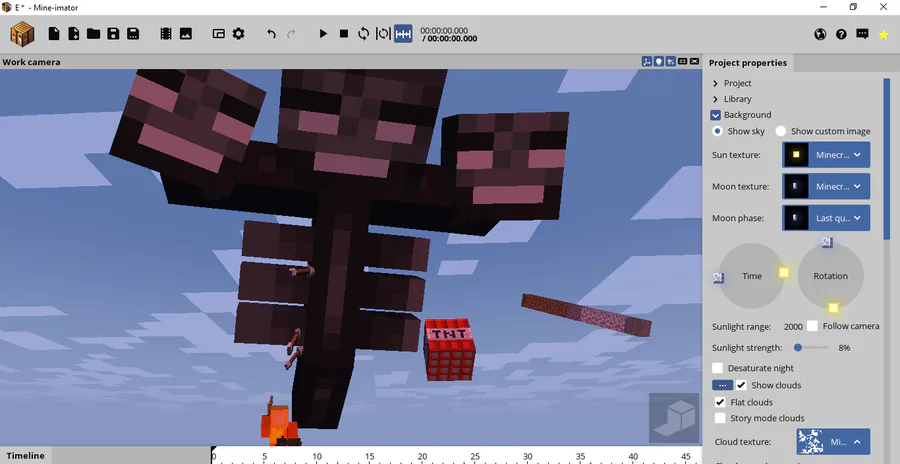Expand the Project section
The image size is (900, 464).
point(715,83)
